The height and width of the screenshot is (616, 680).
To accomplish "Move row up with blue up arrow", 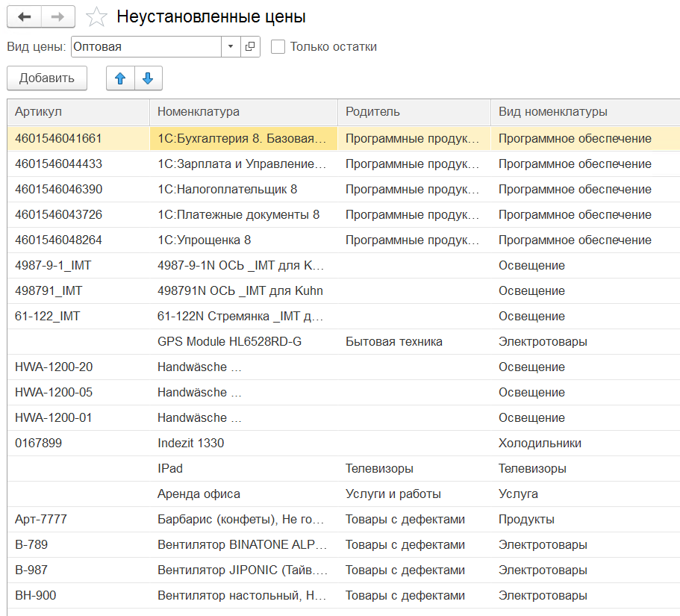I will point(120,78).
